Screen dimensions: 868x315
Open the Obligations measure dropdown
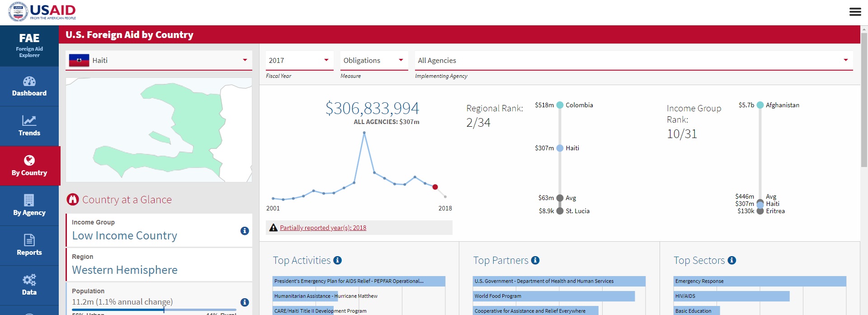(374, 60)
